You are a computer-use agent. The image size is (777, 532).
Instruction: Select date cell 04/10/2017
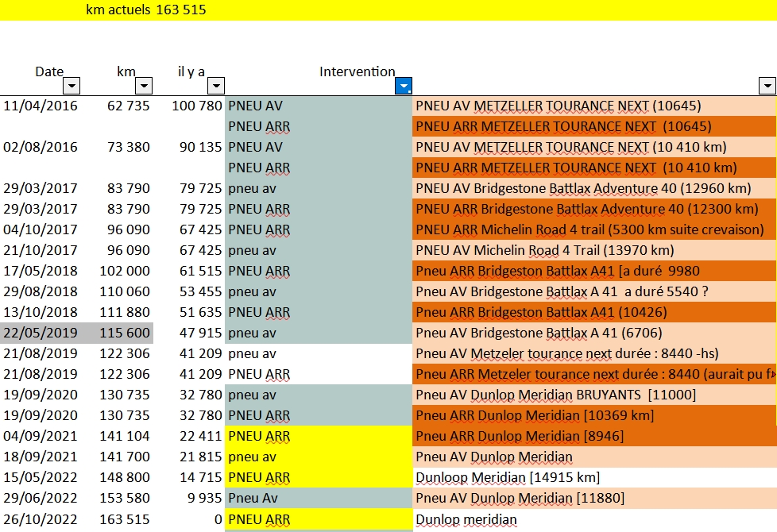(41, 229)
